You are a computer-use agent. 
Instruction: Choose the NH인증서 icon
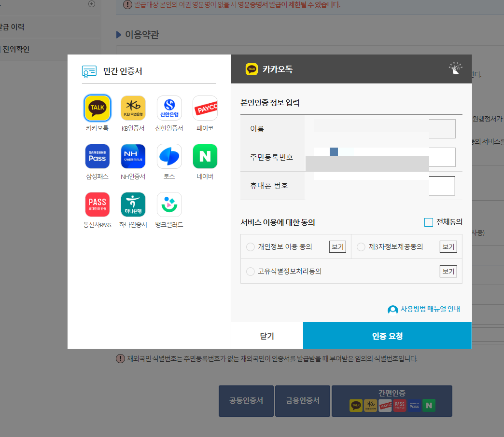click(x=133, y=156)
